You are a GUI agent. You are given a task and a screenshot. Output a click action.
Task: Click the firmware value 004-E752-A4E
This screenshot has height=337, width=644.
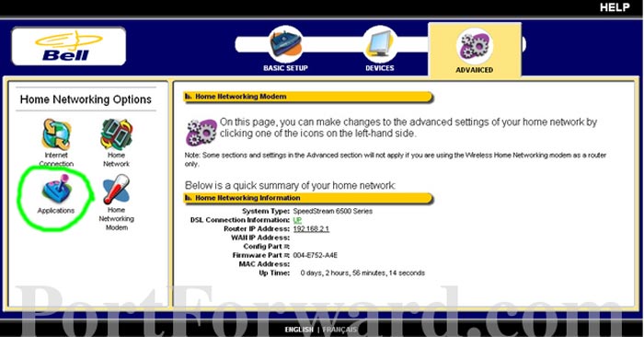(x=316, y=256)
